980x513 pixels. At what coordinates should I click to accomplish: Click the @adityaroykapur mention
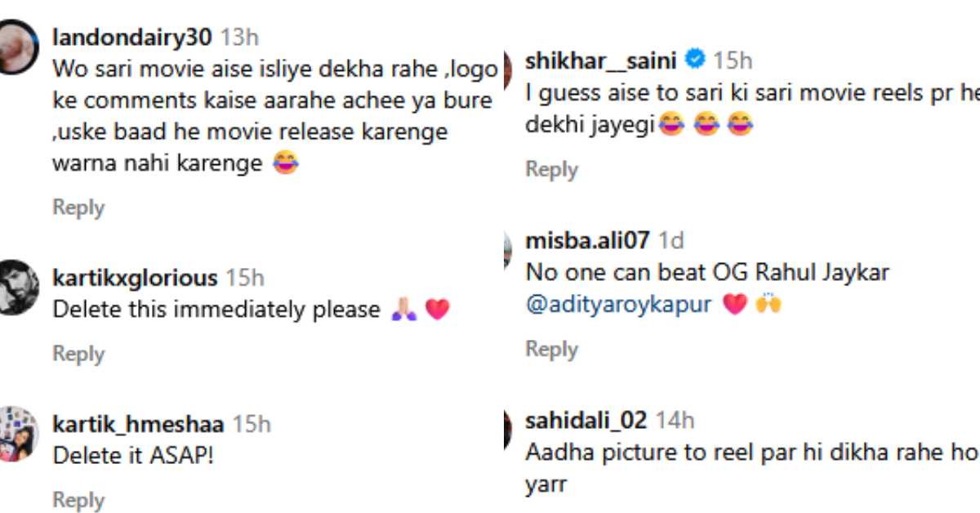pos(619,304)
